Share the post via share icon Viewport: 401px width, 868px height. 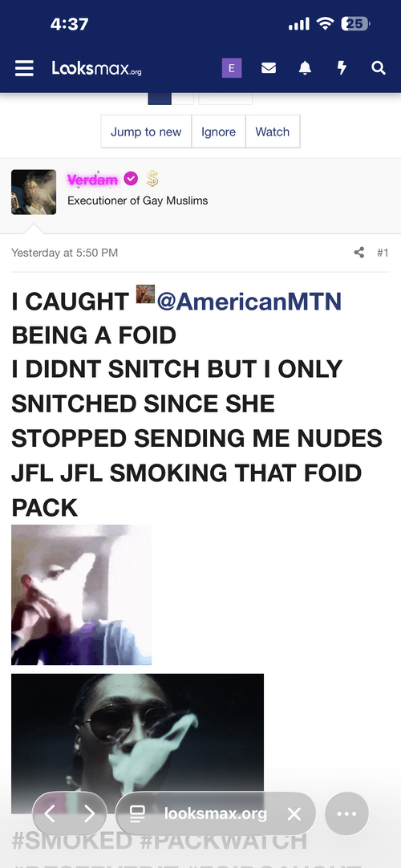(x=359, y=253)
